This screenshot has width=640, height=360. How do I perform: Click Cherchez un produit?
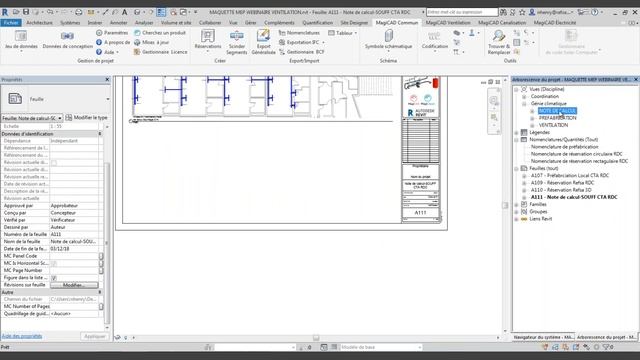(x=160, y=33)
